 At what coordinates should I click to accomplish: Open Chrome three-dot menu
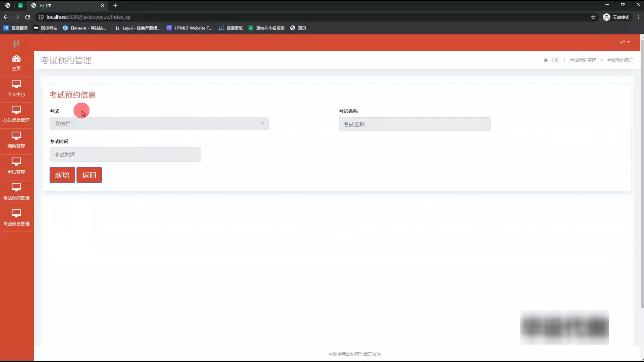pos(638,17)
